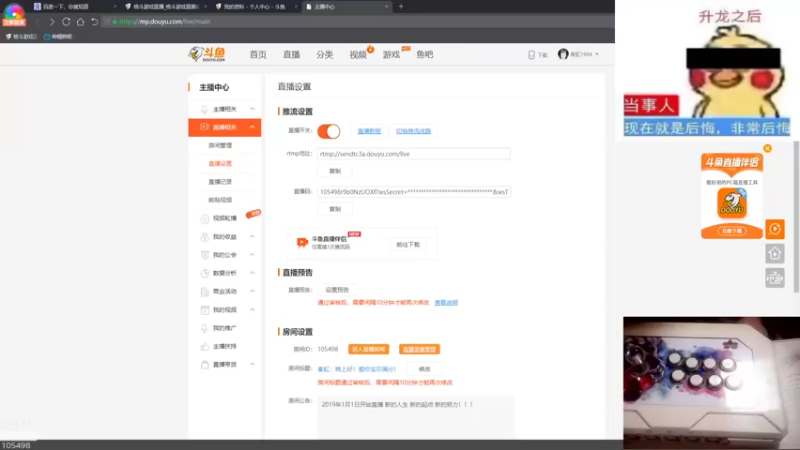Click the 视频轮播 sidebar icon

click(205, 218)
